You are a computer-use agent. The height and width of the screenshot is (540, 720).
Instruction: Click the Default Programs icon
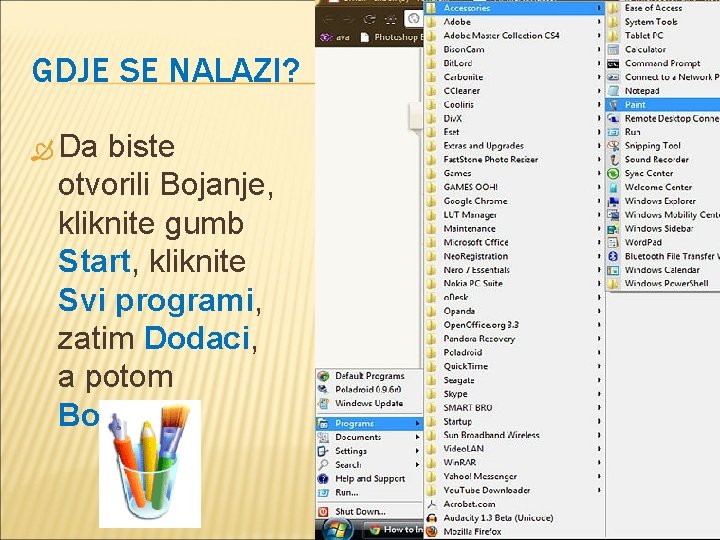pyautogui.click(x=324, y=376)
